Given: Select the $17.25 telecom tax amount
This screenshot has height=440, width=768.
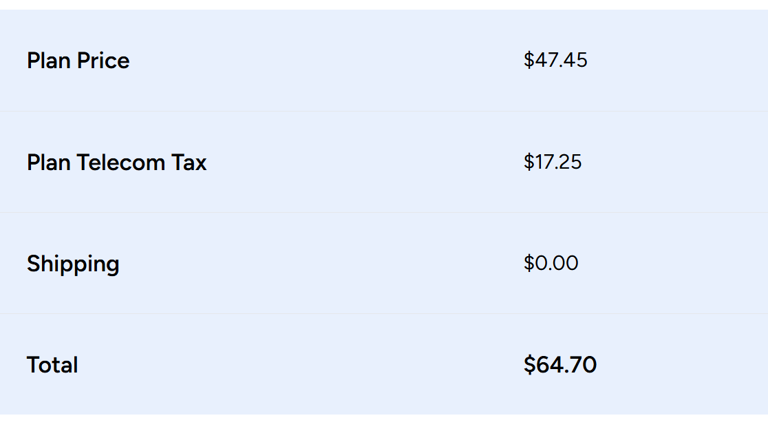Looking at the screenshot, I should 552,162.
